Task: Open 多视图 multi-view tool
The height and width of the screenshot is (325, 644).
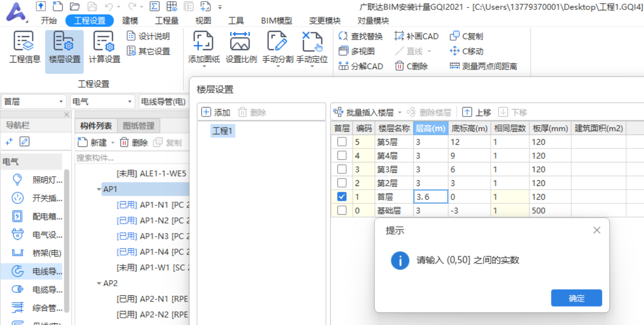Action: 357,51
